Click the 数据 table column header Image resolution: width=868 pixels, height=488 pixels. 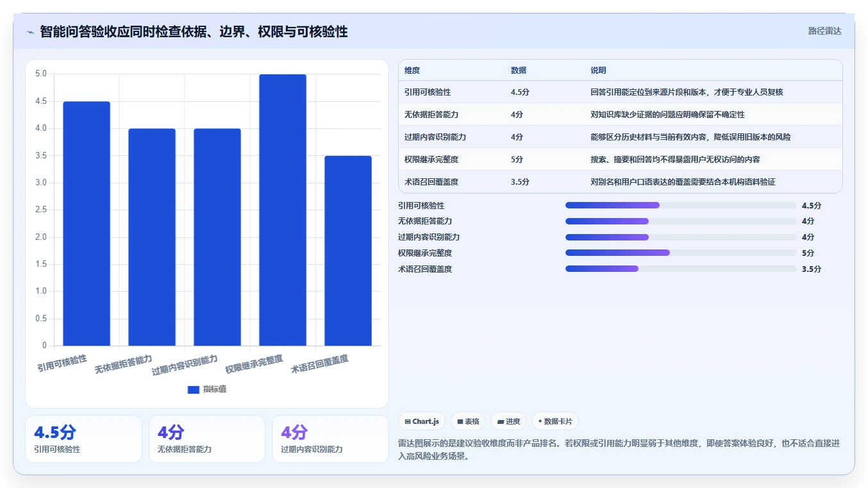[x=519, y=71]
